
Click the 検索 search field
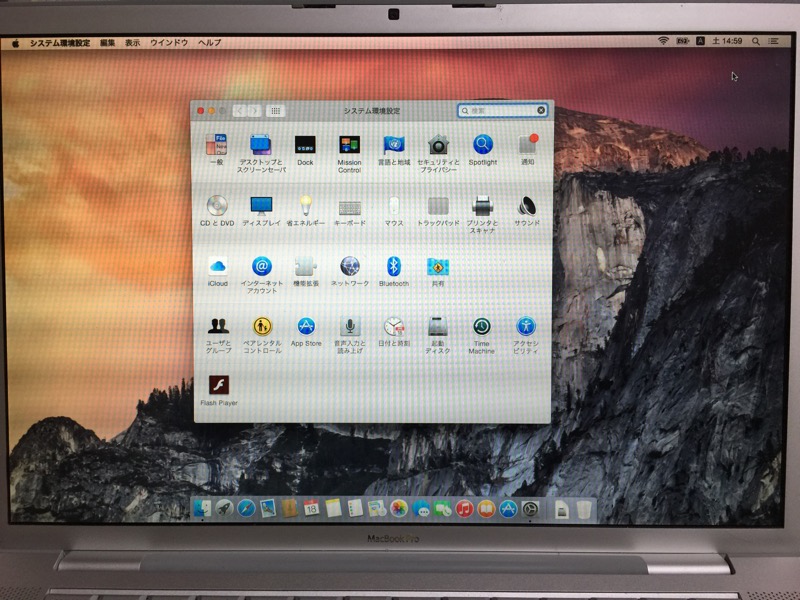point(502,110)
